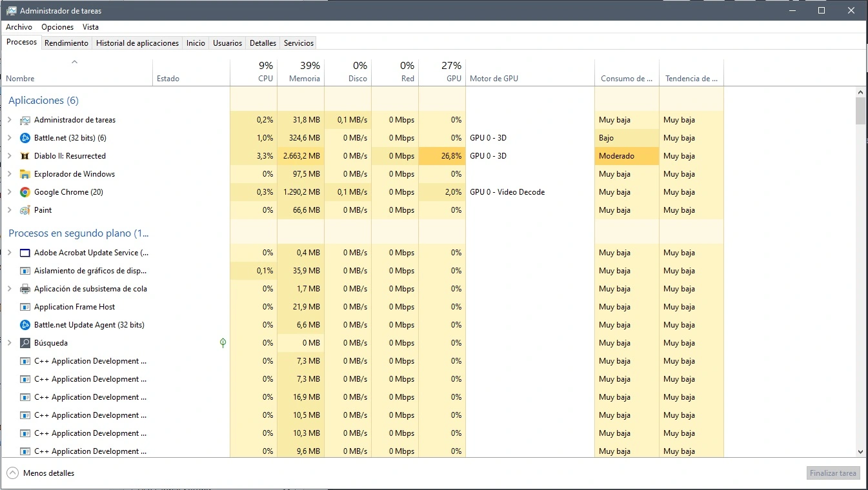Expand the Explorador de Windows row
This screenshot has height=490, width=868.
(9, 174)
